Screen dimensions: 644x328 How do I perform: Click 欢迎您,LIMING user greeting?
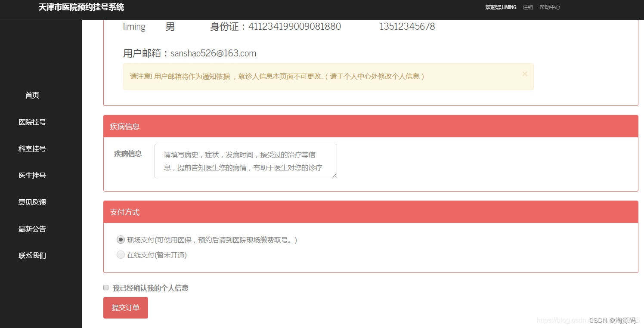(501, 7)
